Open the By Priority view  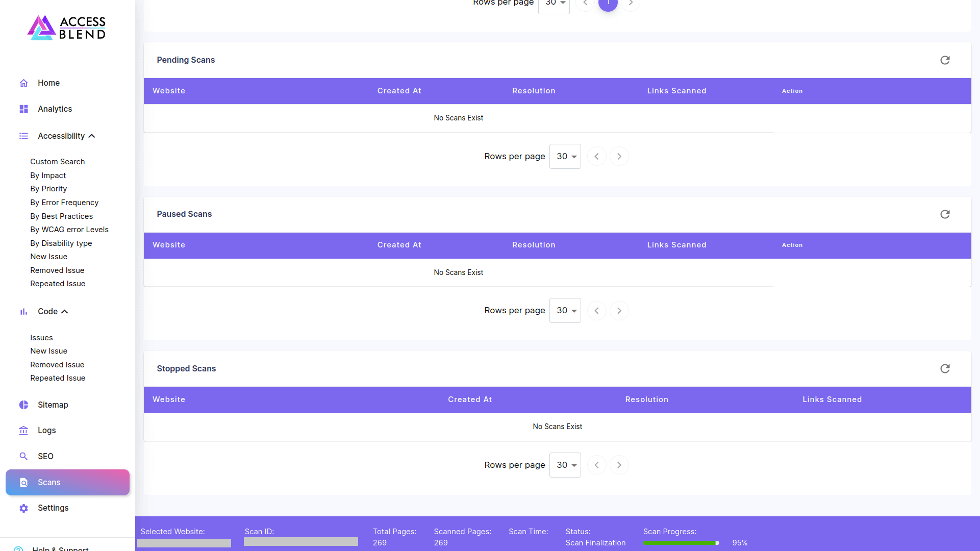pyautogui.click(x=48, y=189)
